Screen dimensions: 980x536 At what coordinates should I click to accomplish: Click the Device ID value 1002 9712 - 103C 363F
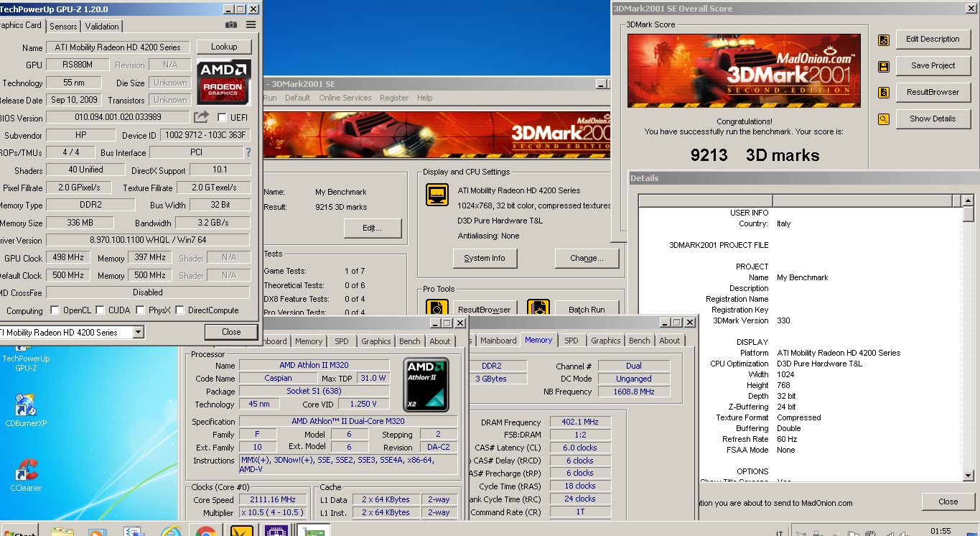click(x=205, y=135)
